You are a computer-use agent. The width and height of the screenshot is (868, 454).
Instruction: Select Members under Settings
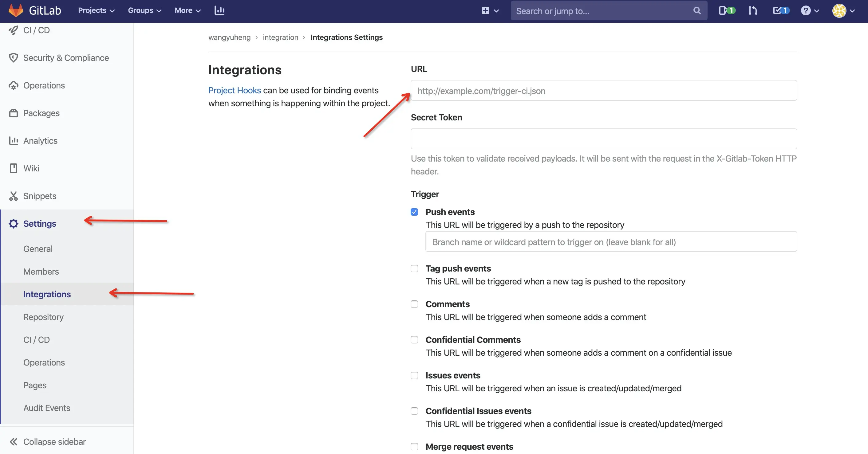[41, 272]
